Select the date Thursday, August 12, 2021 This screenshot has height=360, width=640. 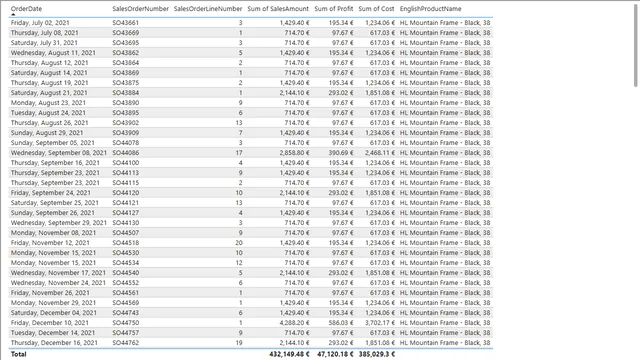(49, 63)
